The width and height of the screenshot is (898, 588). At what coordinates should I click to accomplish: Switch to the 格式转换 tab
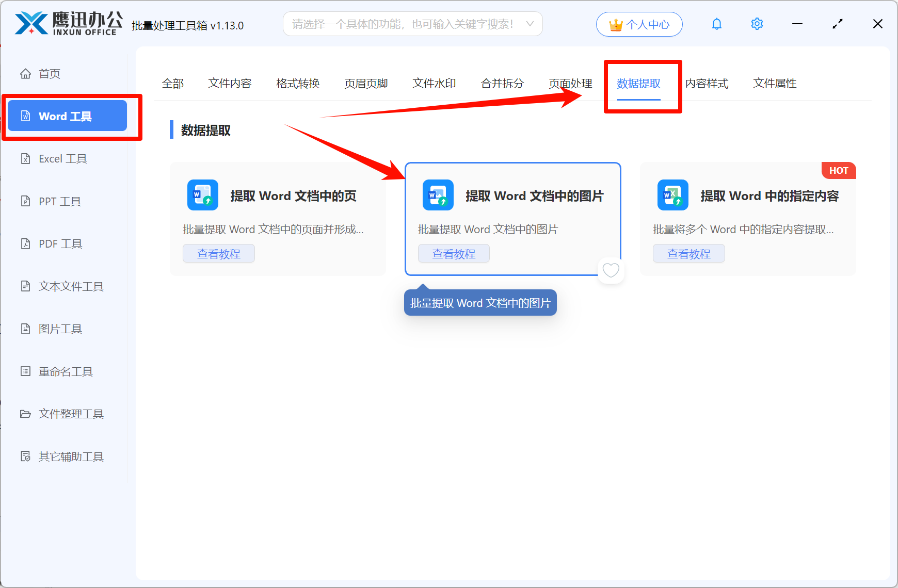pos(298,83)
